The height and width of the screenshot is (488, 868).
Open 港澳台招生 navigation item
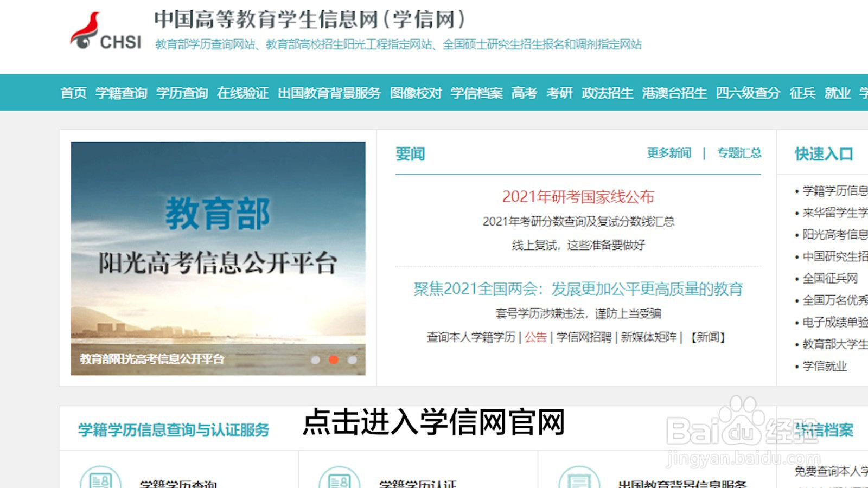[675, 93]
